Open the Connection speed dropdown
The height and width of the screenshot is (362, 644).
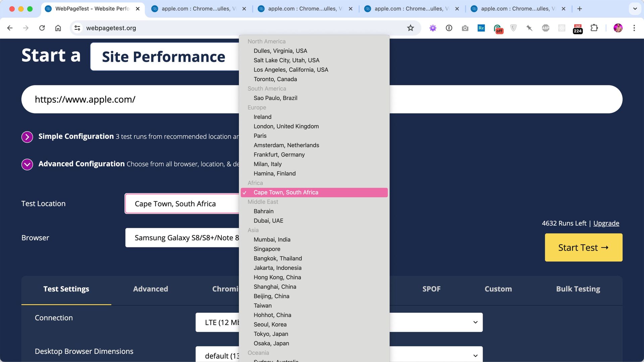point(339,322)
